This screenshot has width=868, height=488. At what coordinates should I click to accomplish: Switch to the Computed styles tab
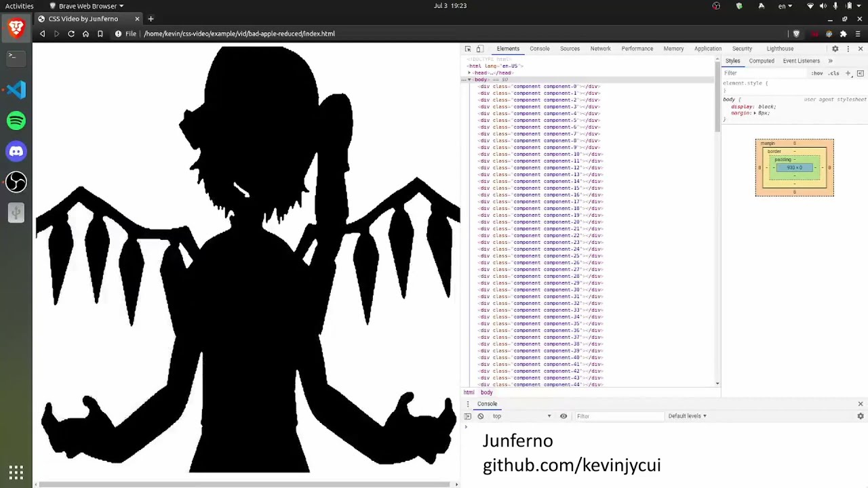tap(762, 61)
